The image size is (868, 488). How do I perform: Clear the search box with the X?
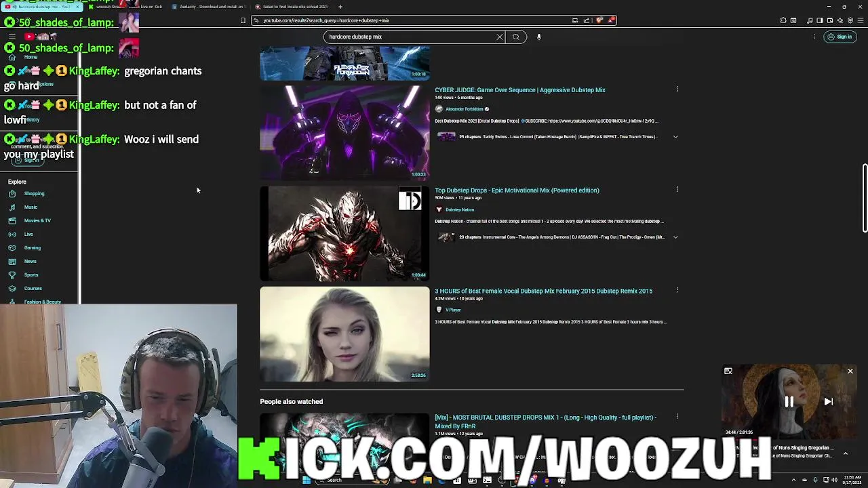coord(500,37)
